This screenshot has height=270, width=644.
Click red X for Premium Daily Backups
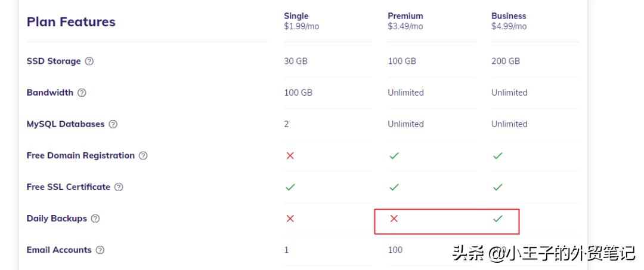click(394, 219)
